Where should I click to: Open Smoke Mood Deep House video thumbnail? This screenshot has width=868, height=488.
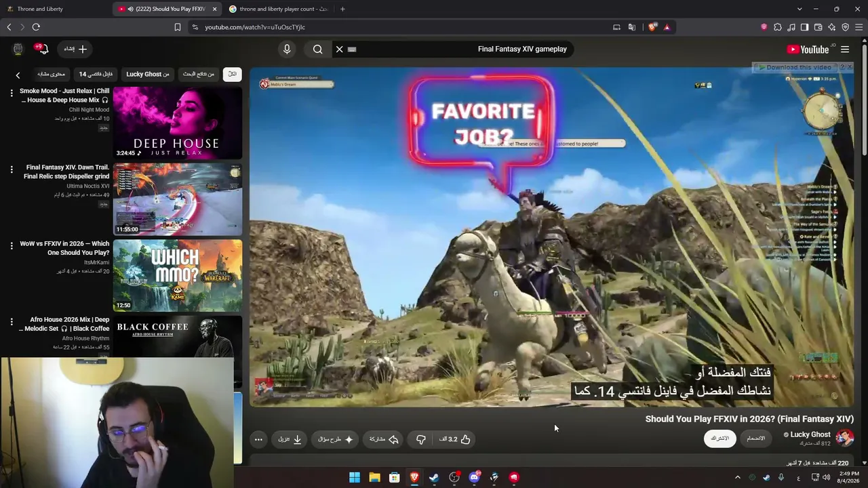[177, 123]
